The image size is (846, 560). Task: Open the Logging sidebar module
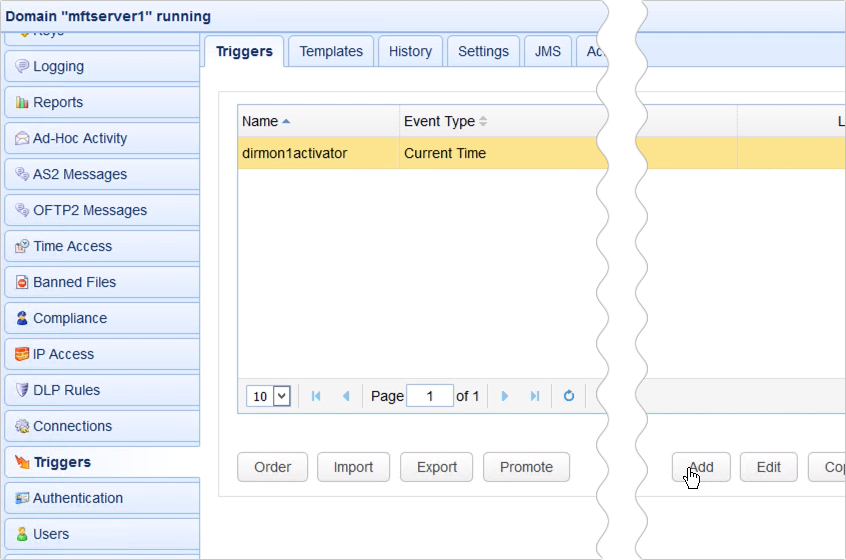pyautogui.click(x=58, y=67)
